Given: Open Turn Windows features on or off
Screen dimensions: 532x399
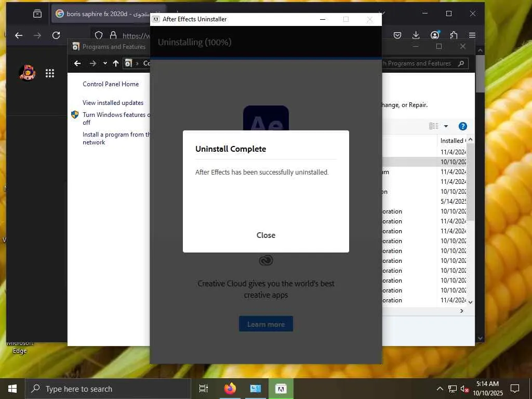Looking at the screenshot, I should (x=115, y=118).
